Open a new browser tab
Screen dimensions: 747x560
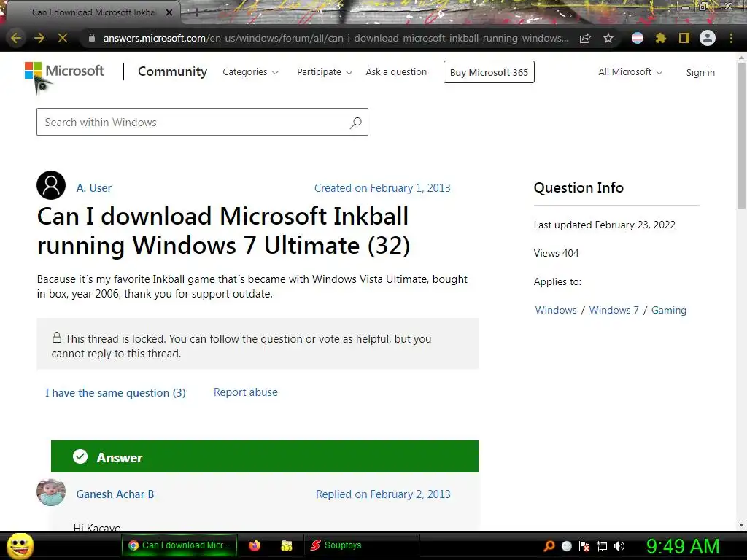click(196, 13)
